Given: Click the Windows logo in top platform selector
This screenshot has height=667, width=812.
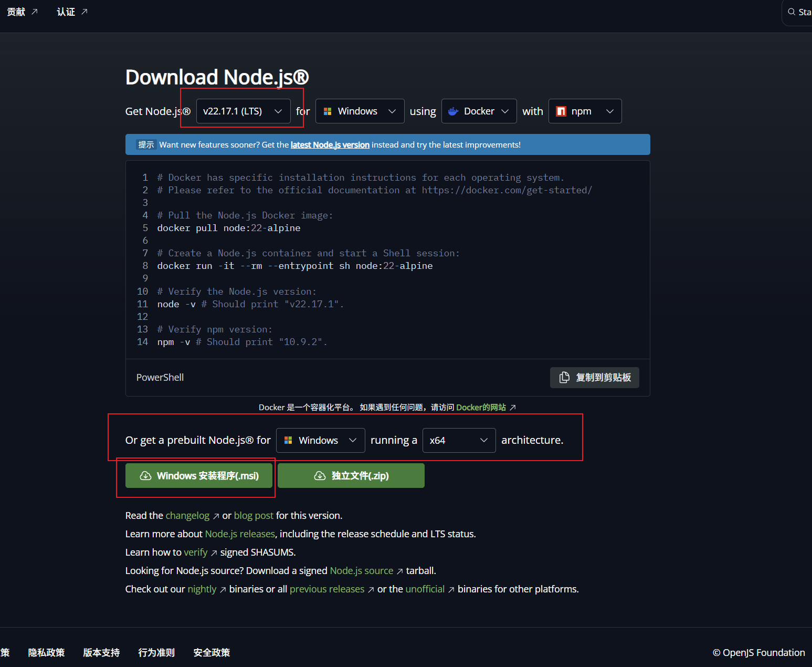Looking at the screenshot, I should tap(328, 111).
